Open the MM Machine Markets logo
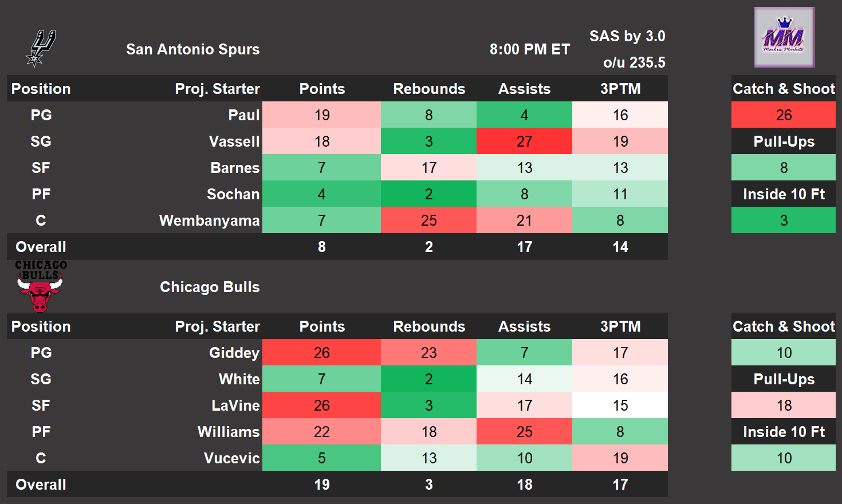This screenshot has width=842, height=504. coord(784,37)
